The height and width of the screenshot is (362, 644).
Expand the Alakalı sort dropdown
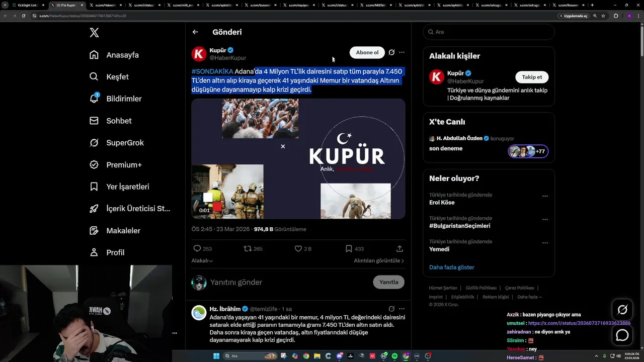(202, 260)
